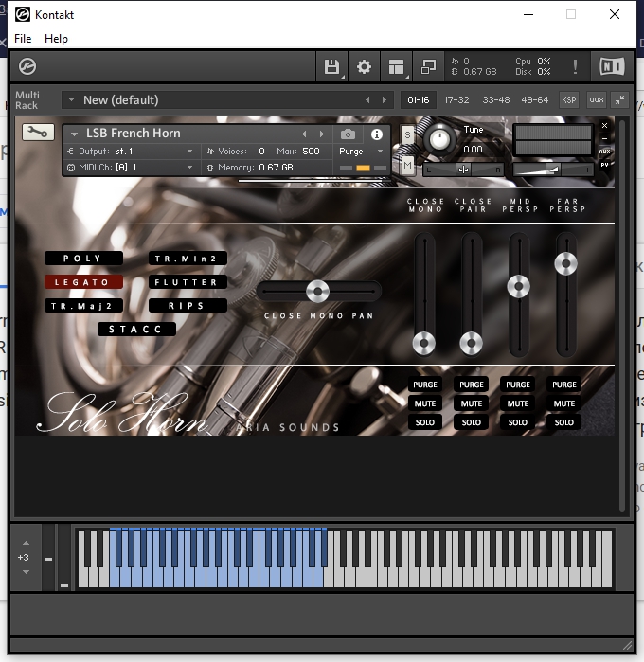The width and height of the screenshot is (644, 662).
Task: Toggle LEGATO articulation
Action: click(x=83, y=282)
